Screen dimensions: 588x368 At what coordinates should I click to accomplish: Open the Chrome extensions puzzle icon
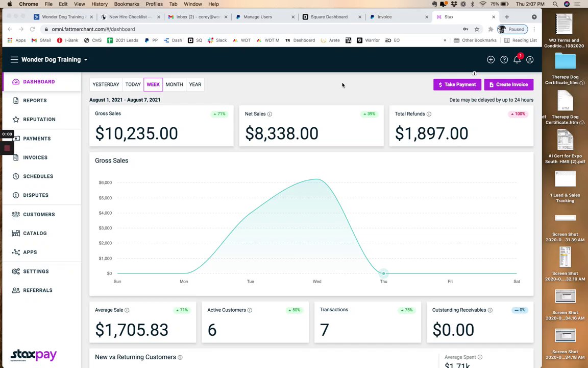point(491,29)
